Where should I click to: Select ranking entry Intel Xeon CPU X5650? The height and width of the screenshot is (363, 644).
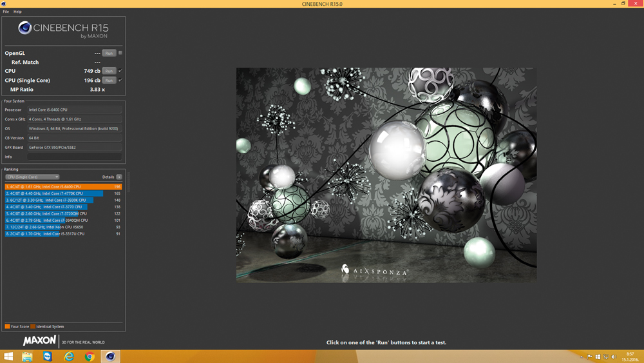tap(63, 227)
